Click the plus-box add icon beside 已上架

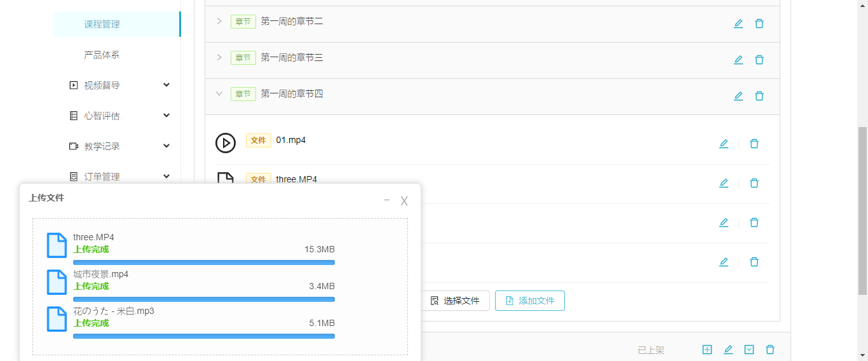(x=707, y=350)
